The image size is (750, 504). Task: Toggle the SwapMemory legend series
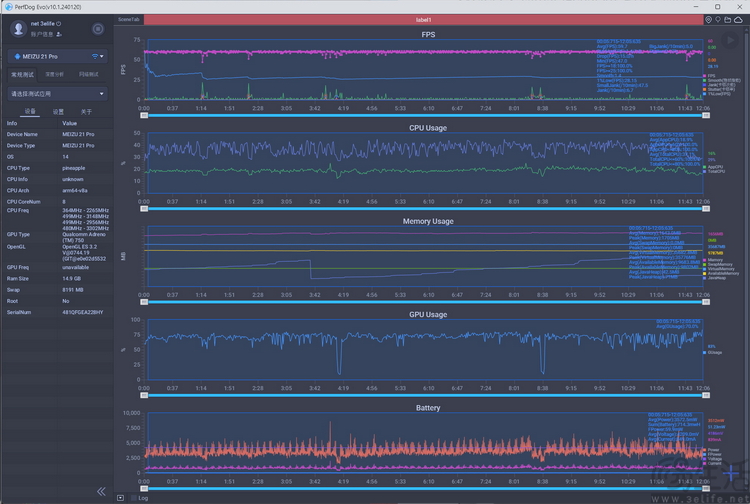[x=717, y=264]
